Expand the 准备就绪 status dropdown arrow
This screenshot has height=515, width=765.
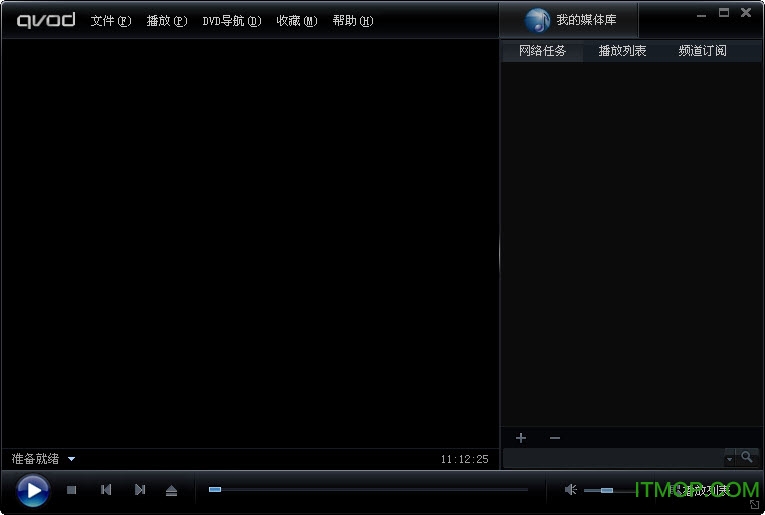click(x=72, y=459)
